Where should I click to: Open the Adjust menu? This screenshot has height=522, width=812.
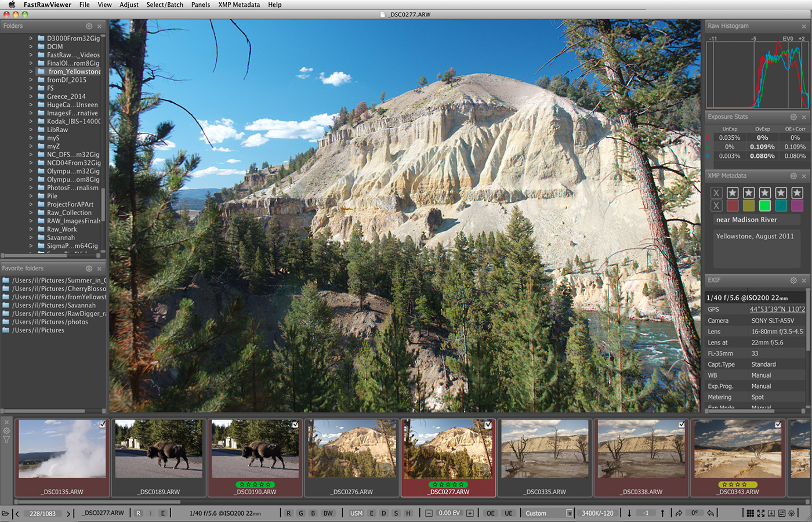129,5
